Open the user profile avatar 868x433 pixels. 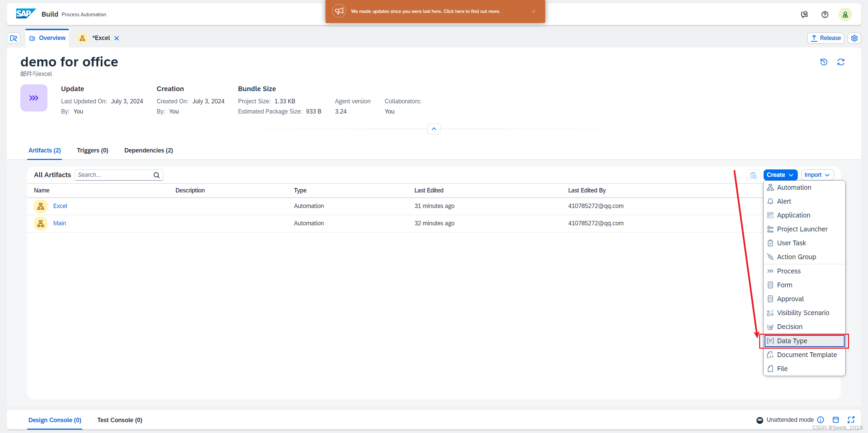click(845, 15)
